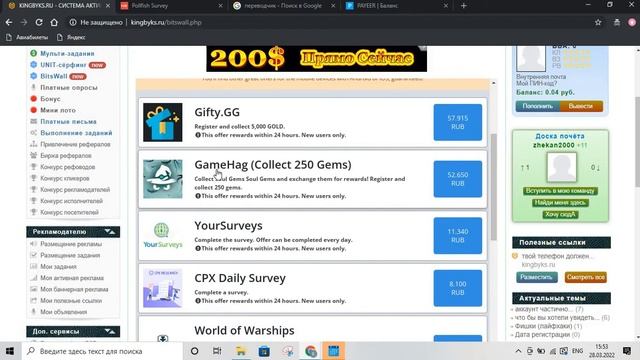
Task: Click the Gifty.GG gift box icon
Action: (163, 122)
